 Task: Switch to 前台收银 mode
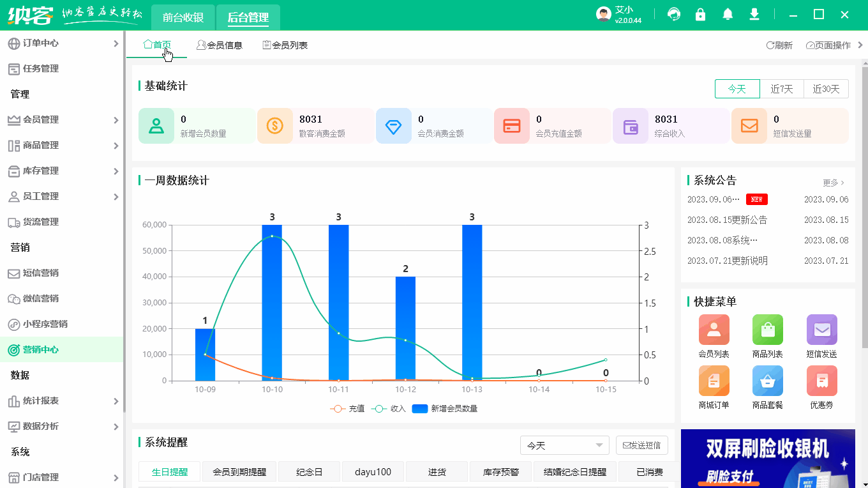tap(183, 18)
